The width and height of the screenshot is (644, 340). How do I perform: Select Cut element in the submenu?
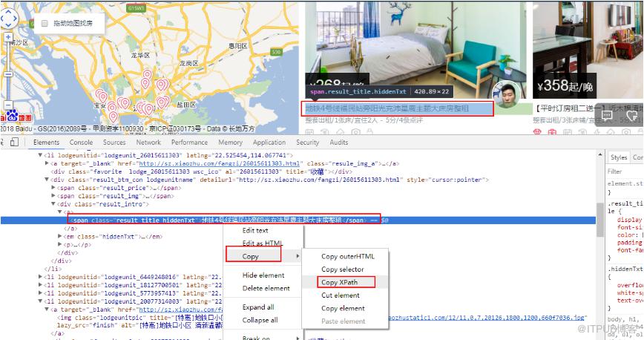[x=345, y=295]
